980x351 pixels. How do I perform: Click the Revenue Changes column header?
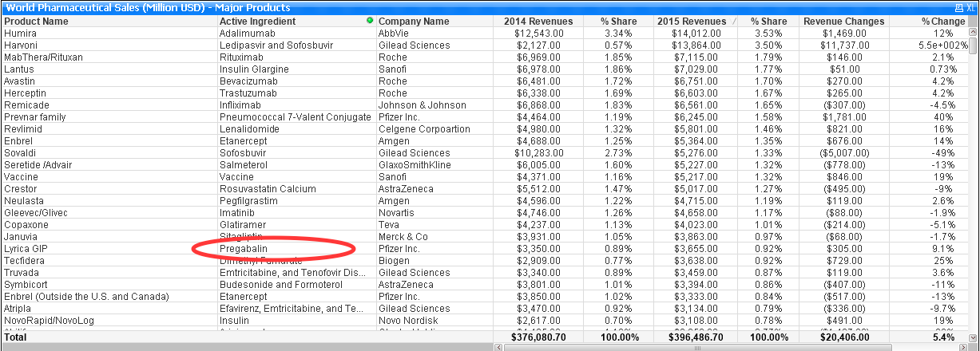click(x=844, y=22)
